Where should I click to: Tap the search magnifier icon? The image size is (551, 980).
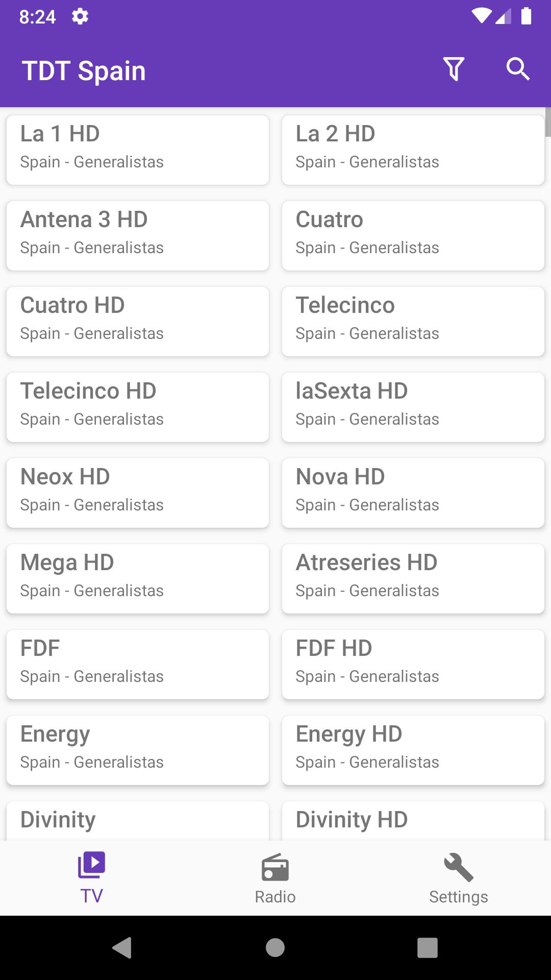518,69
